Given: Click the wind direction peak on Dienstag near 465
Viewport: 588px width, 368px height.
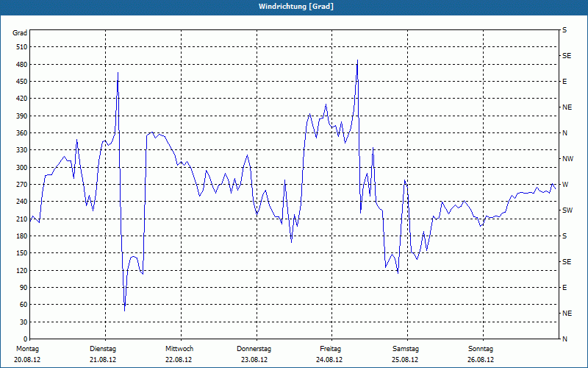Looking at the screenshot, I should [x=118, y=72].
